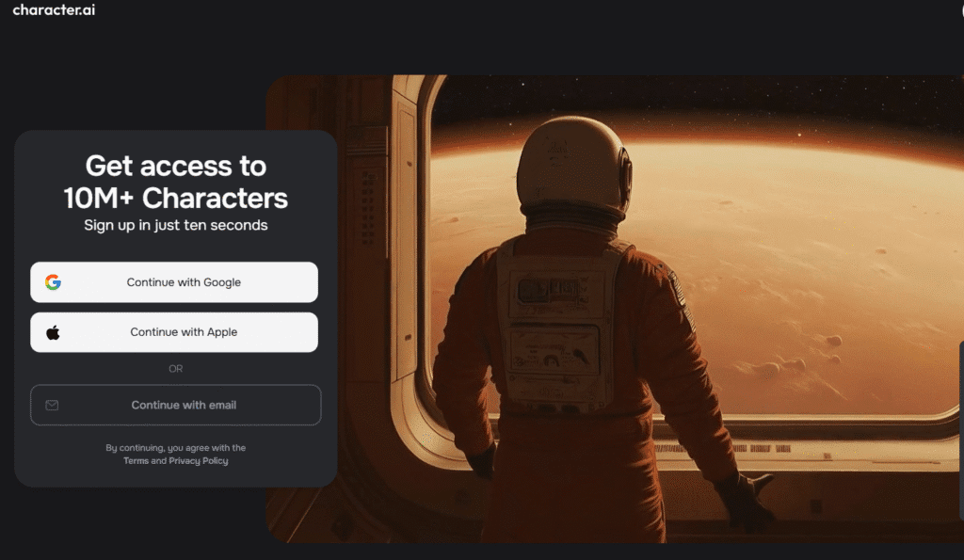Click the OR divider label
964x560 pixels.
176,369
